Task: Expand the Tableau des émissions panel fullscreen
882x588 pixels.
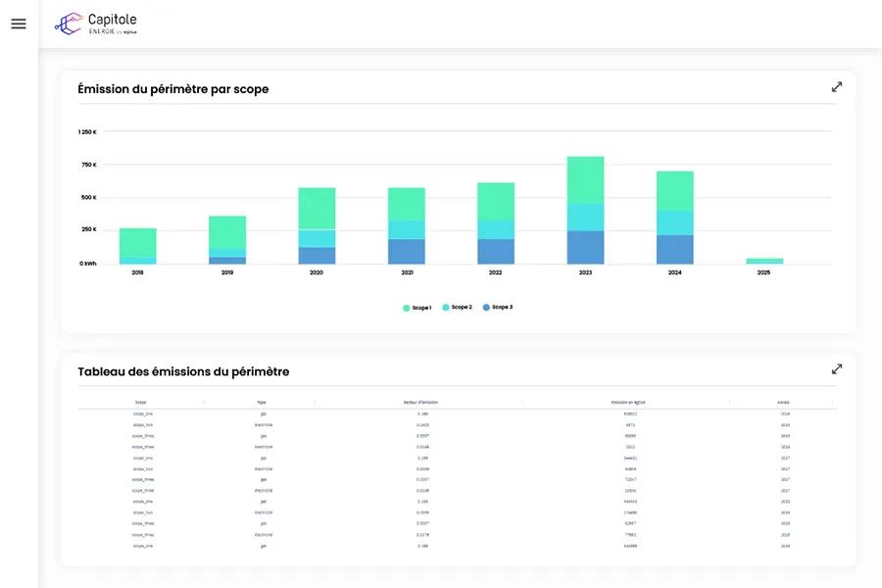Action: coord(837,369)
